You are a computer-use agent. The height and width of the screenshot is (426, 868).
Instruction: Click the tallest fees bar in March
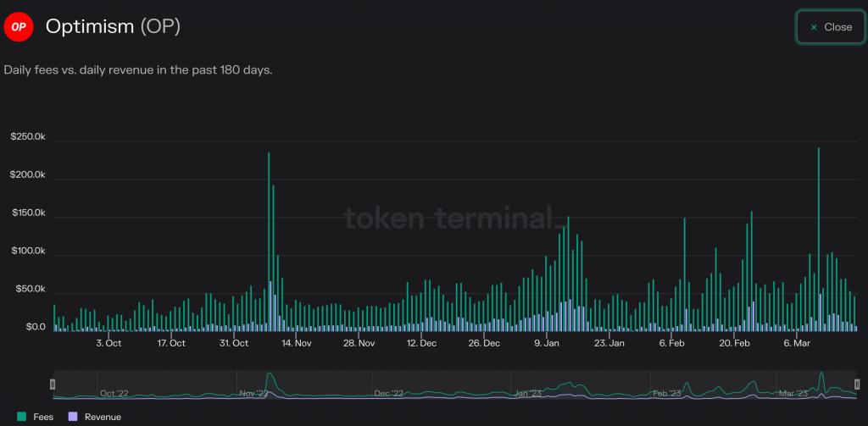[818, 239]
